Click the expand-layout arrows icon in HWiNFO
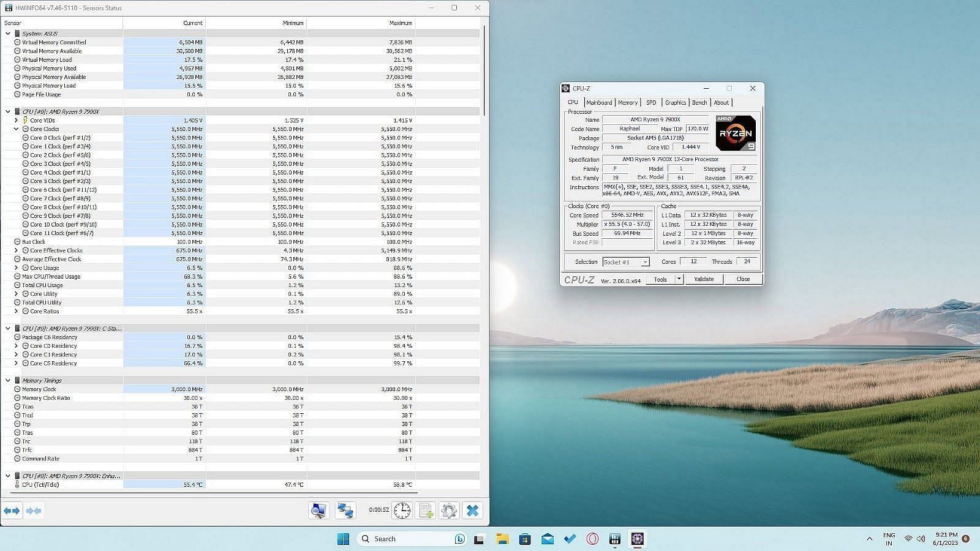 (x=12, y=511)
